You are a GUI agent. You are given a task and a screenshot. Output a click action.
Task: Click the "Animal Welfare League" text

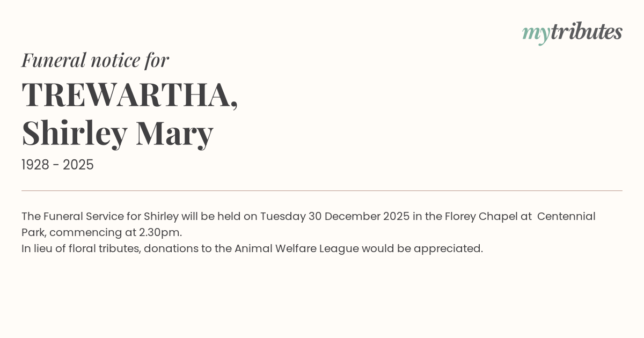coord(296,248)
